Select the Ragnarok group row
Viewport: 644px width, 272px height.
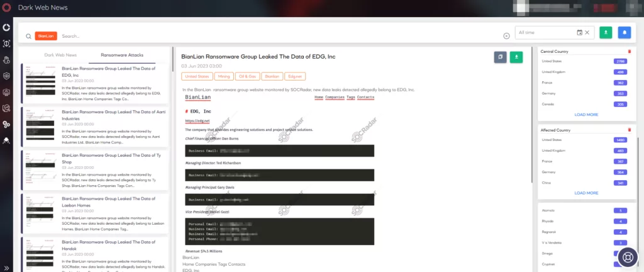point(584,232)
